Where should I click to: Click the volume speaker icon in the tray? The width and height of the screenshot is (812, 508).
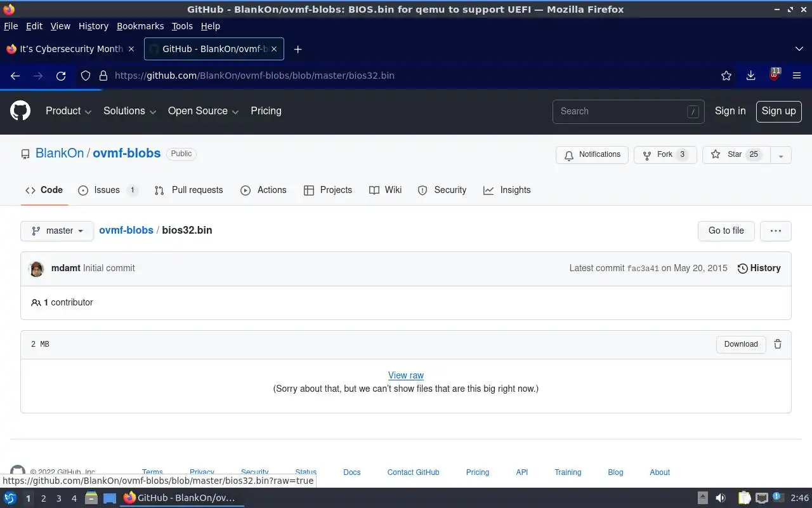pyautogui.click(x=721, y=498)
